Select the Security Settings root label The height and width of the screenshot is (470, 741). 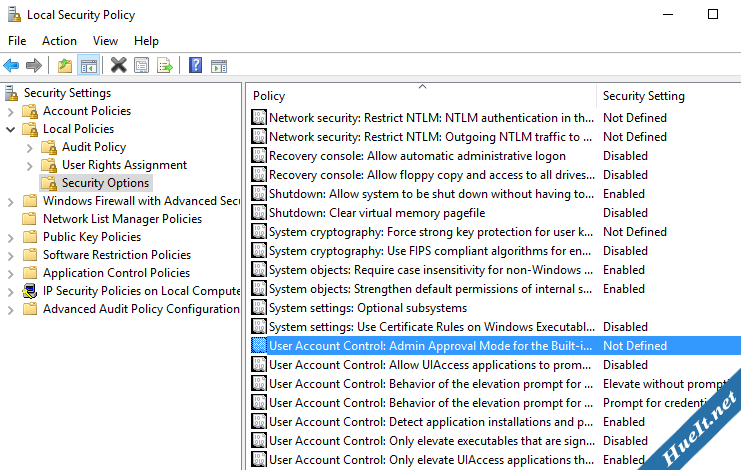point(67,93)
